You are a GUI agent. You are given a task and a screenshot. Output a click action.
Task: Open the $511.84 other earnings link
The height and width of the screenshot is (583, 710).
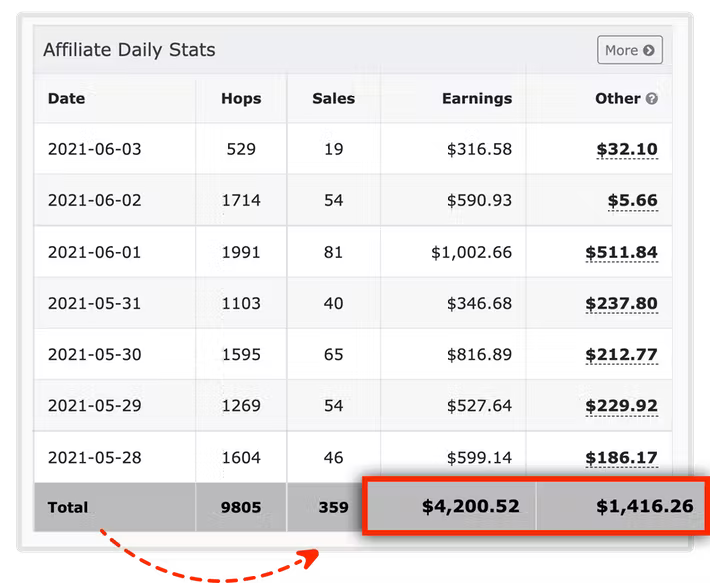pos(621,253)
